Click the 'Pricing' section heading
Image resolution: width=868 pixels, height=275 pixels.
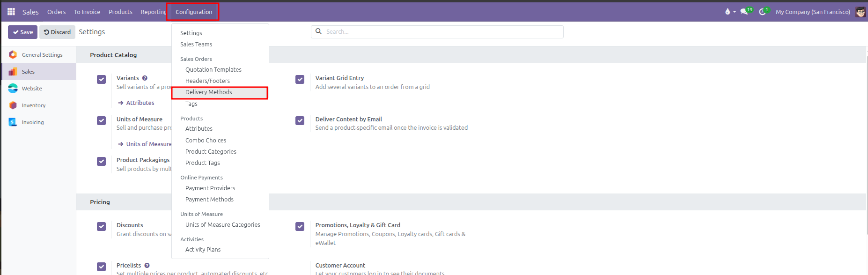pyautogui.click(x=100, y=202)
